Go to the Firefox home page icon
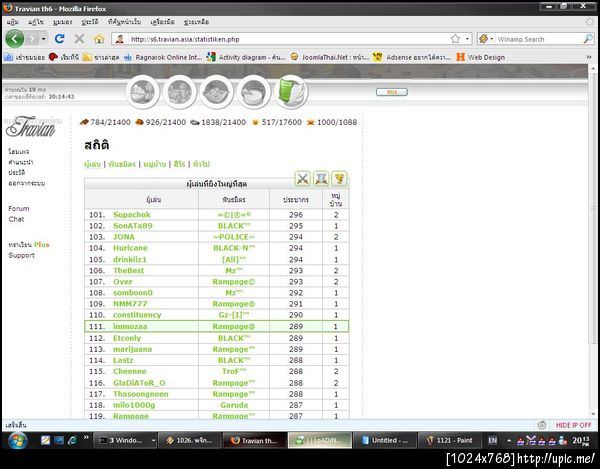 (x=99, y=39)
